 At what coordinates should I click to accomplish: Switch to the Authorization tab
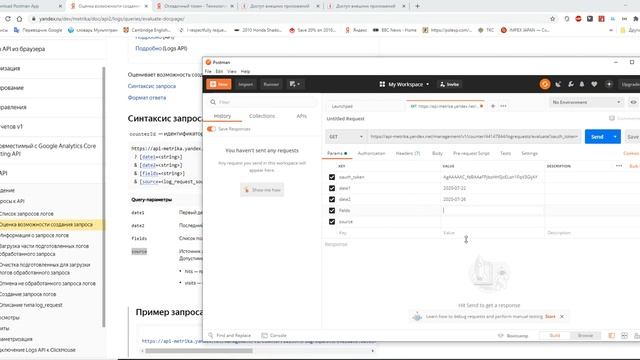[371, 153]
